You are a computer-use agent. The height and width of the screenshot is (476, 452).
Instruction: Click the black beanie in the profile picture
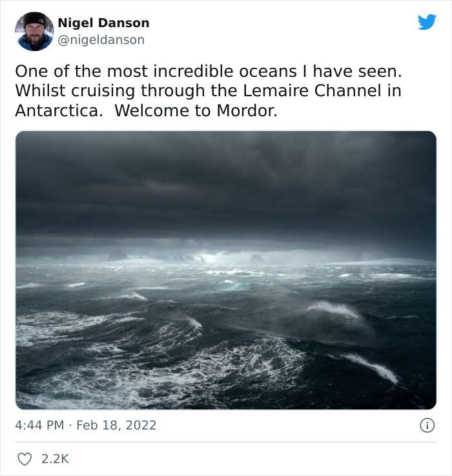click(x=35, y=21)
